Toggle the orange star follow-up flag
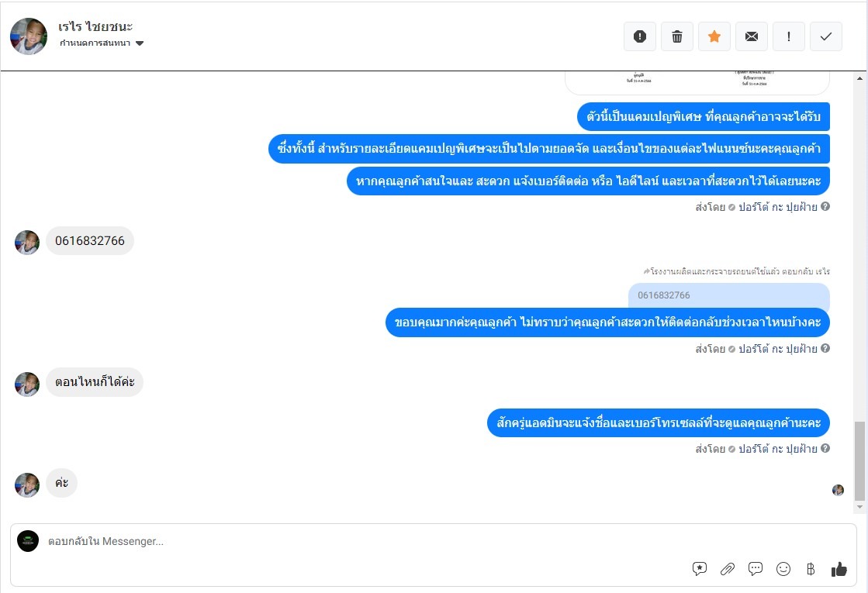 (x=714, y=36)
